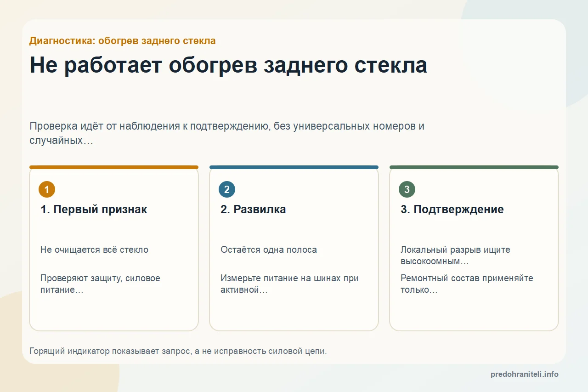Click the heading '3. Подтверждение'
This screenshot has width=588, height=392.
tap(452, 210)
